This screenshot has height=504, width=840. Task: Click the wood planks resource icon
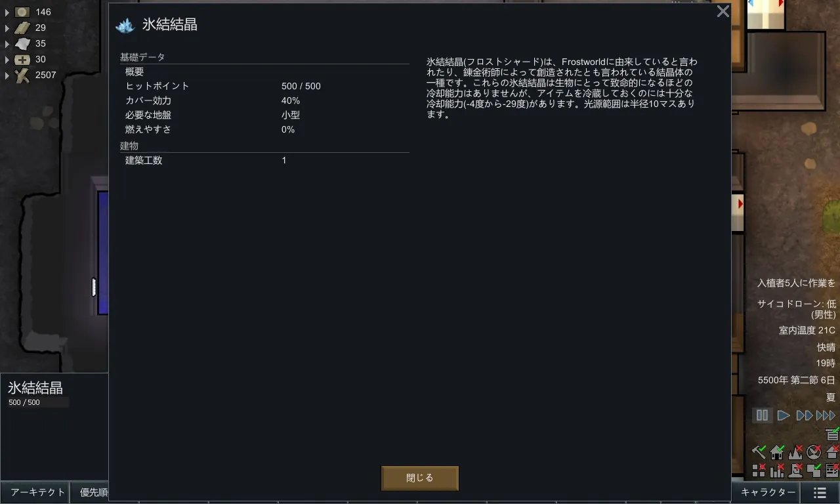point(22,28)
